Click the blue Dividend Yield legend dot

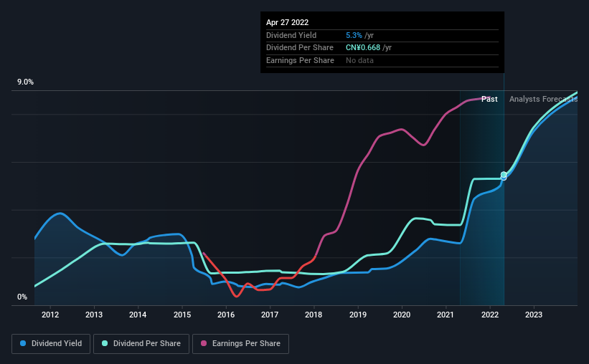click(x=23, y=343)
